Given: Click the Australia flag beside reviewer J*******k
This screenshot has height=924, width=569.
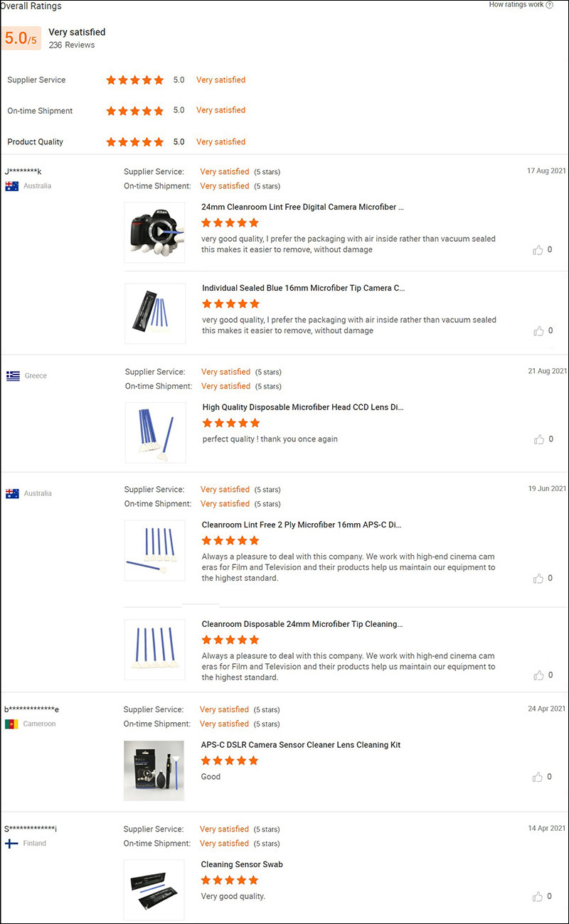Looking at the screenshot, I should pyautogui.click(x=13, y=186).
